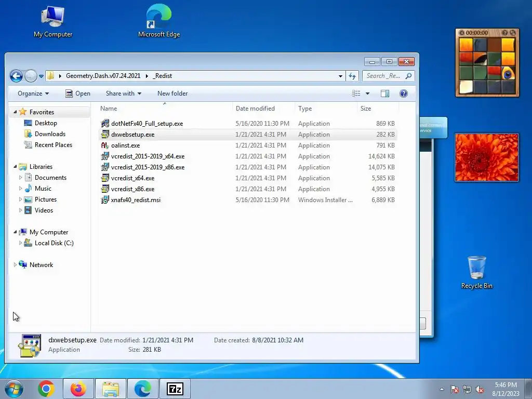This screenshot has height=399, width=532.
Task: Click the Change your view icon
Action: pos(356,94)
